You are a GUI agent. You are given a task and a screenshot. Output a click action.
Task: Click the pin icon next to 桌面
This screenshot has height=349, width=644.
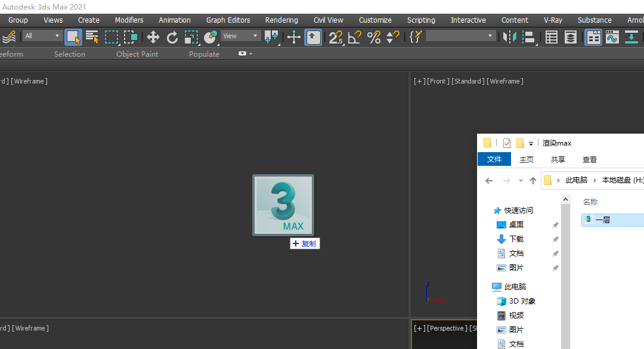[x=555, y=225]
